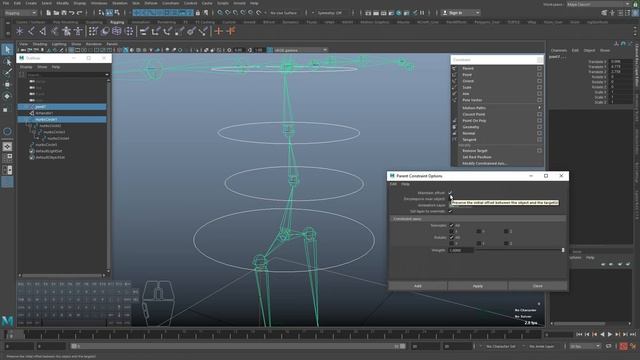Open option box next to Parent constraint

pyautogui.click(x=539, y=69)
